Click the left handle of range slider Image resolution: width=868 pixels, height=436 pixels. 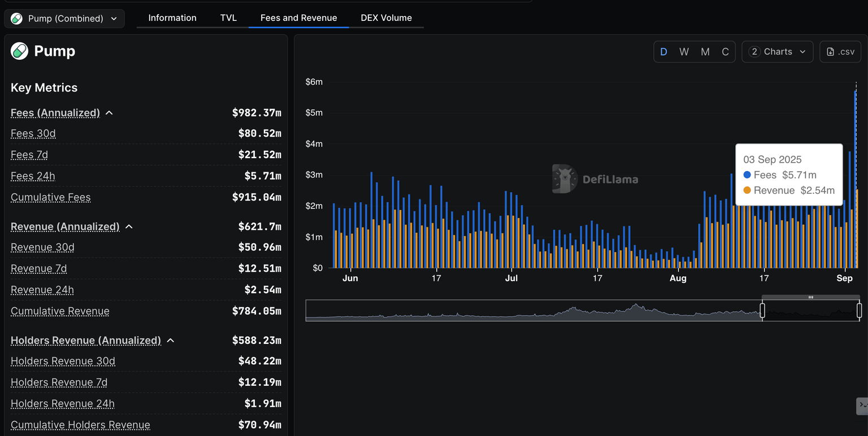tap(762, 310)
